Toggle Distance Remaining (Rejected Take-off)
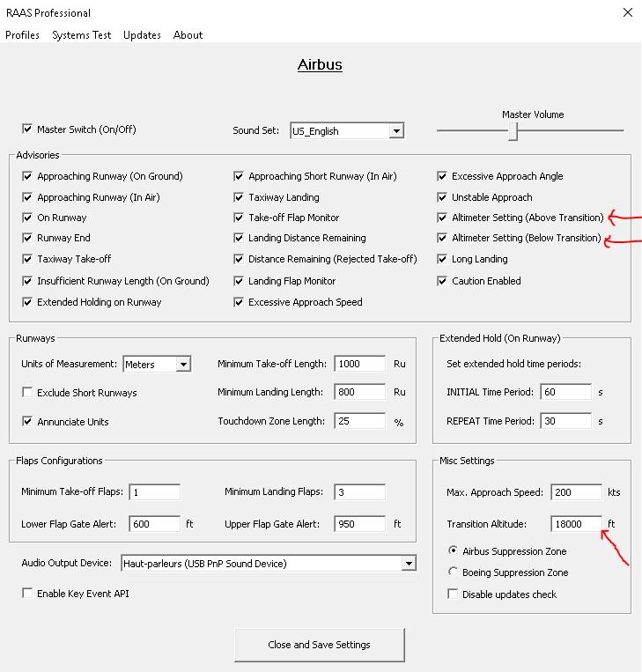This screenshot has width=642, height=672. [x=239, y=259]
